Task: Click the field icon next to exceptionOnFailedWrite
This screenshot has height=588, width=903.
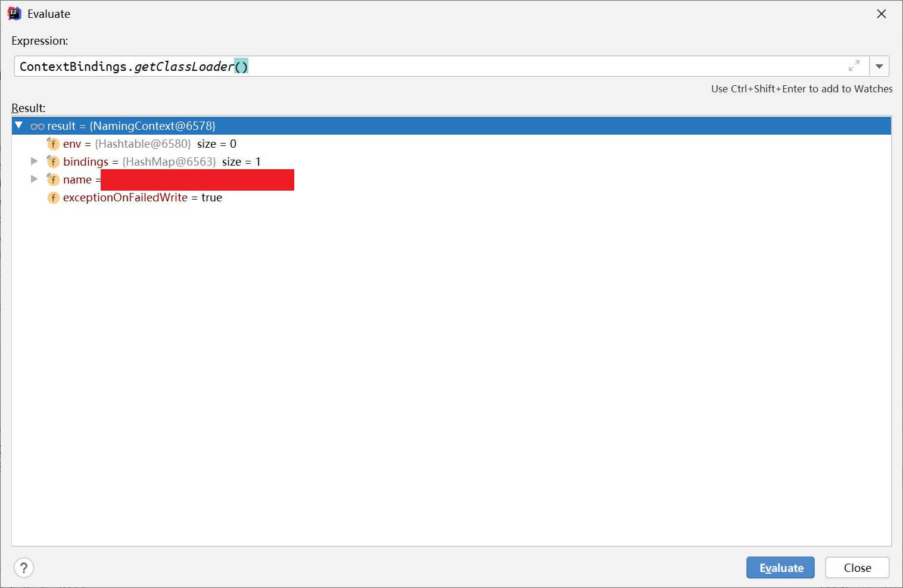Action: (x=53, y=197)
